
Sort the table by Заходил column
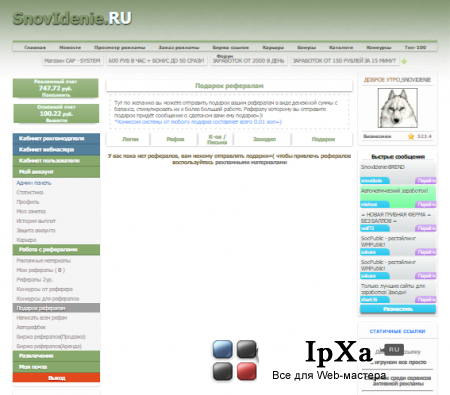264,139
